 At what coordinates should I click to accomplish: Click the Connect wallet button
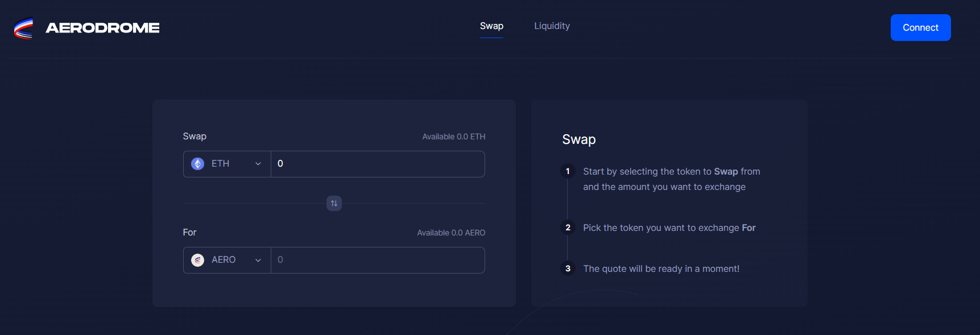[x=920, y=27]
